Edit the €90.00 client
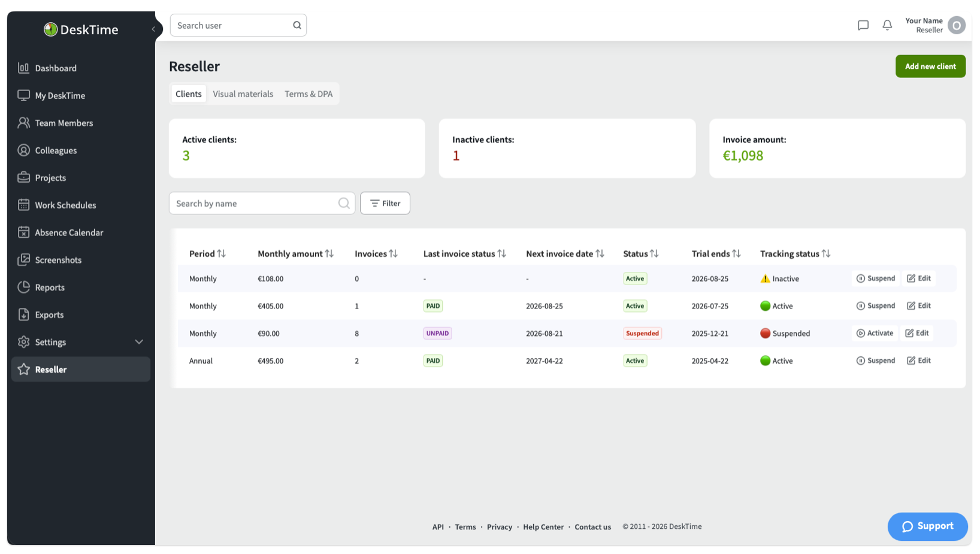The height and width of the screenshot is (554, 980). (917, 333)
